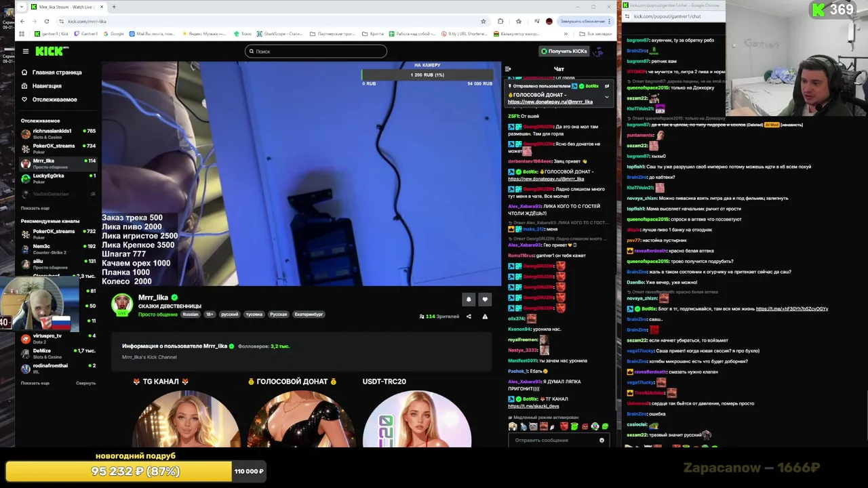Image resolution: width=868 pixels, height=488 pixels.
Task: Expand followed list with Показать еще
Action: tap(35, 208)
